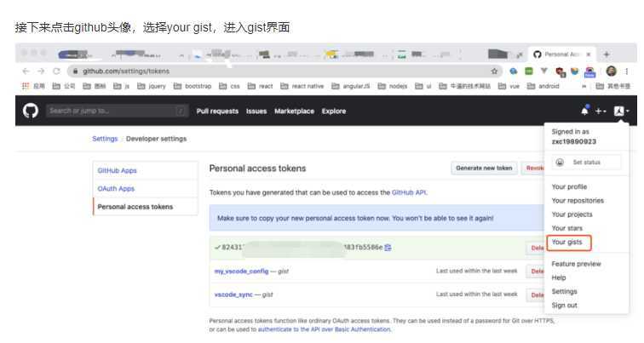Delete the newly generated 82431 token
The width and height of the screenshot is (644, 343).
click(x=536, y=248)
